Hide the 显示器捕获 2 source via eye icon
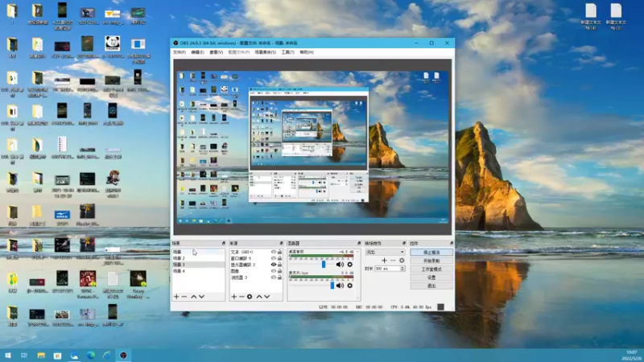The width and height of the screenshot is (644, 362). (274, 265)
